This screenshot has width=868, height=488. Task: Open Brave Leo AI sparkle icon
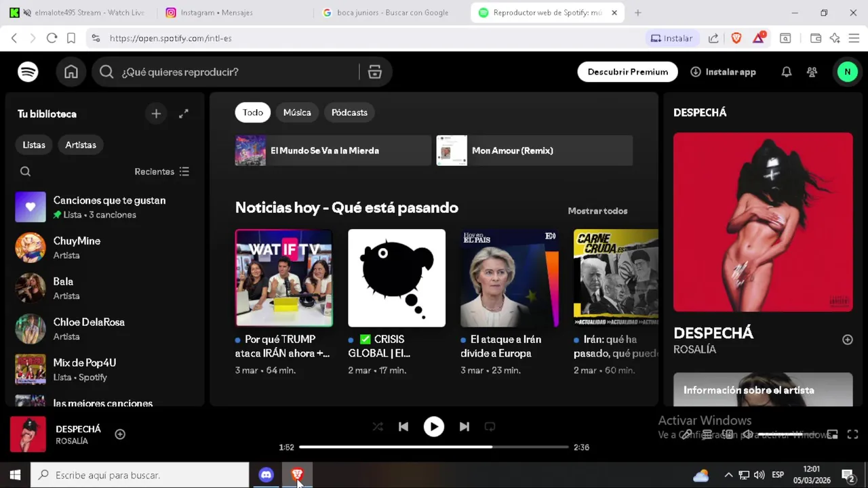coord(835,38)
